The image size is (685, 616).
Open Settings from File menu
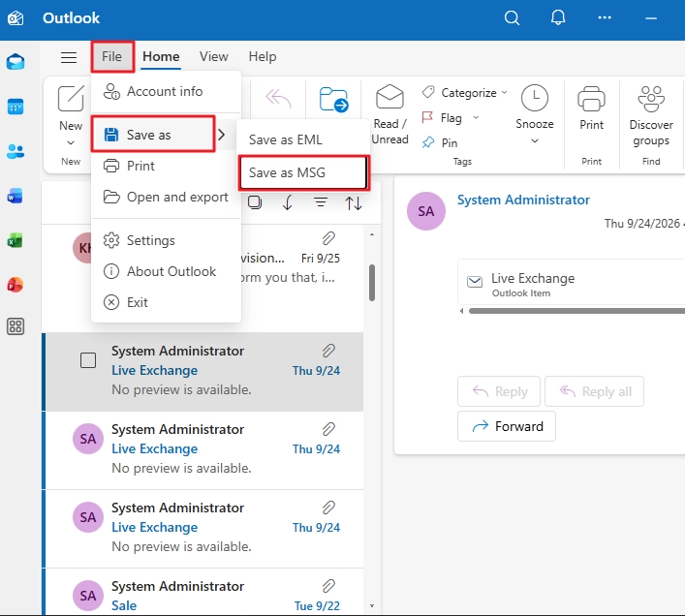tap(166, 240)
